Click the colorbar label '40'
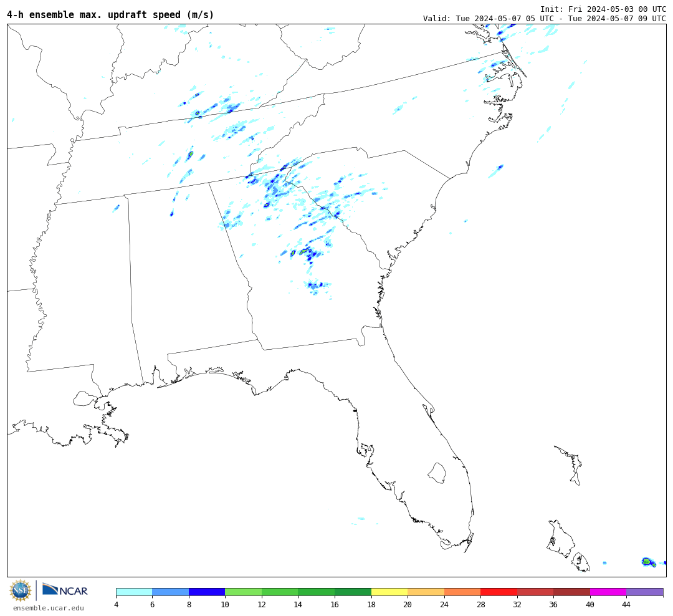Image resolution: width=673 pixels, height=616 pixels. coord(590,605)
